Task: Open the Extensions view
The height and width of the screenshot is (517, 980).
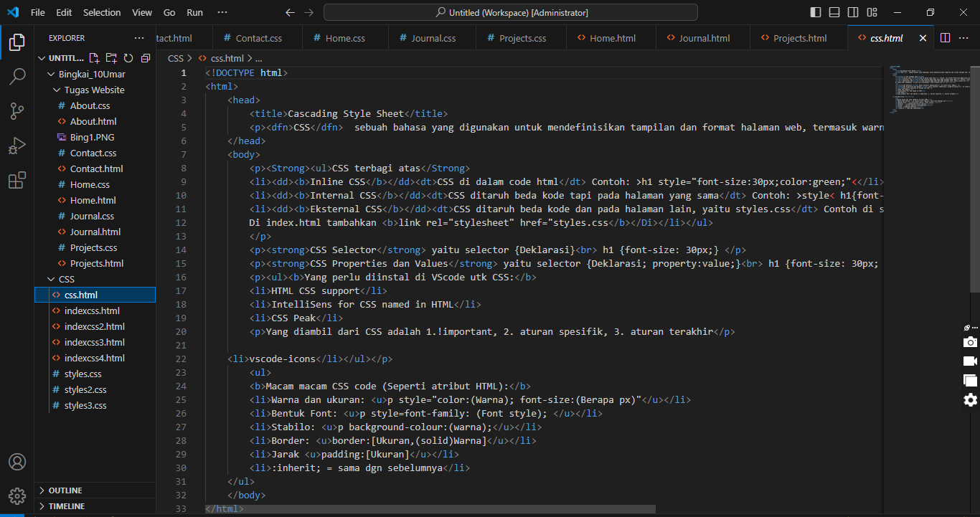Action: click(17, 181)
